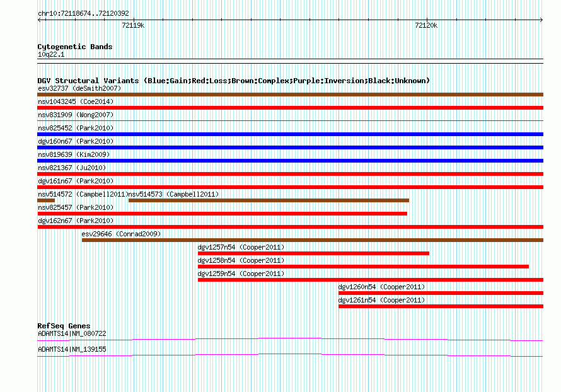Click the left arrow end of ruler
Image resolution: width=561 pixels, height=392 pixels.
tap(39, 20)
